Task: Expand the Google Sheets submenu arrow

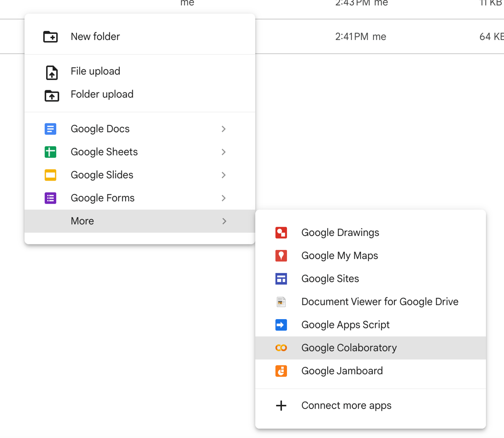Action: point(224,152)
